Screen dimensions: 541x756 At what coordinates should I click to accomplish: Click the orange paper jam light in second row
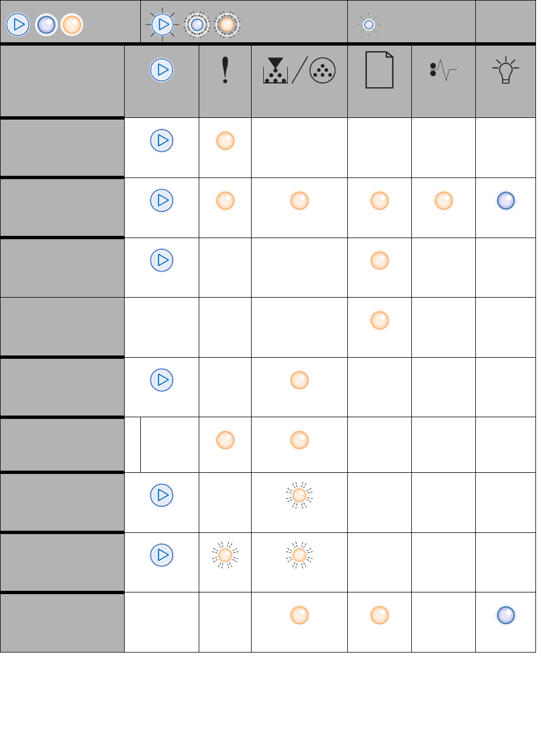click(x=444, y=200)
